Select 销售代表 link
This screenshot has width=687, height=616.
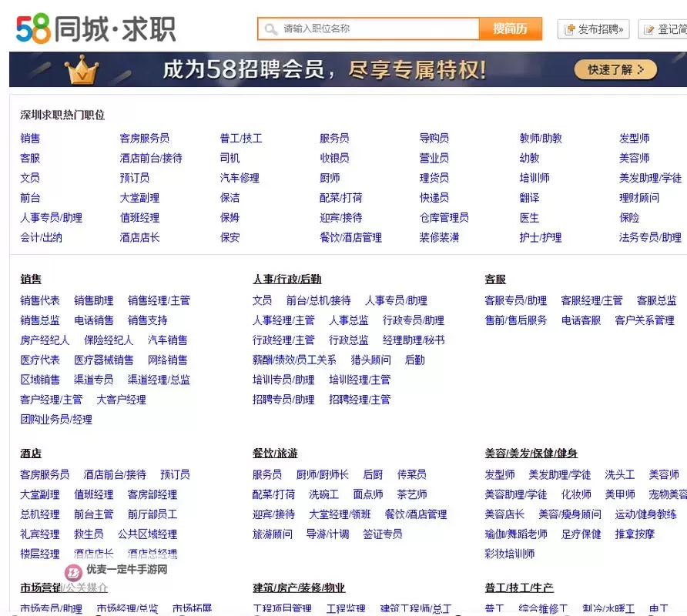pyautogui.click(x=40, y=300)
